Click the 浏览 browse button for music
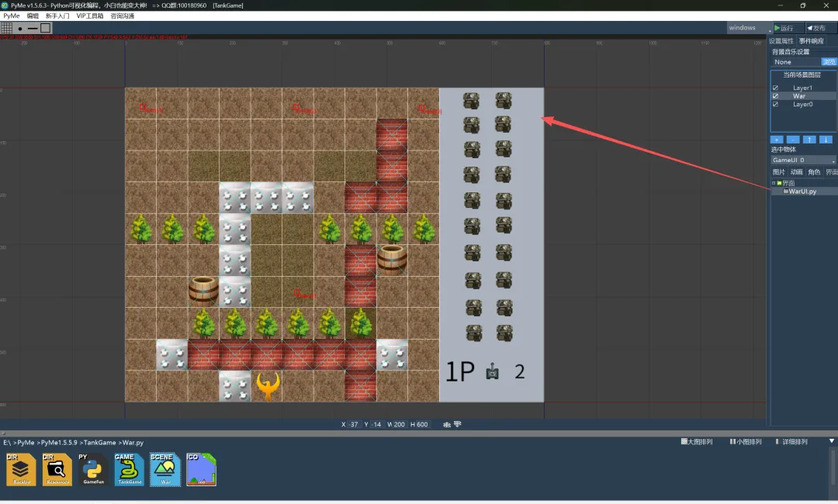Screen dimensions: 838x504 (x=829, y=62)
